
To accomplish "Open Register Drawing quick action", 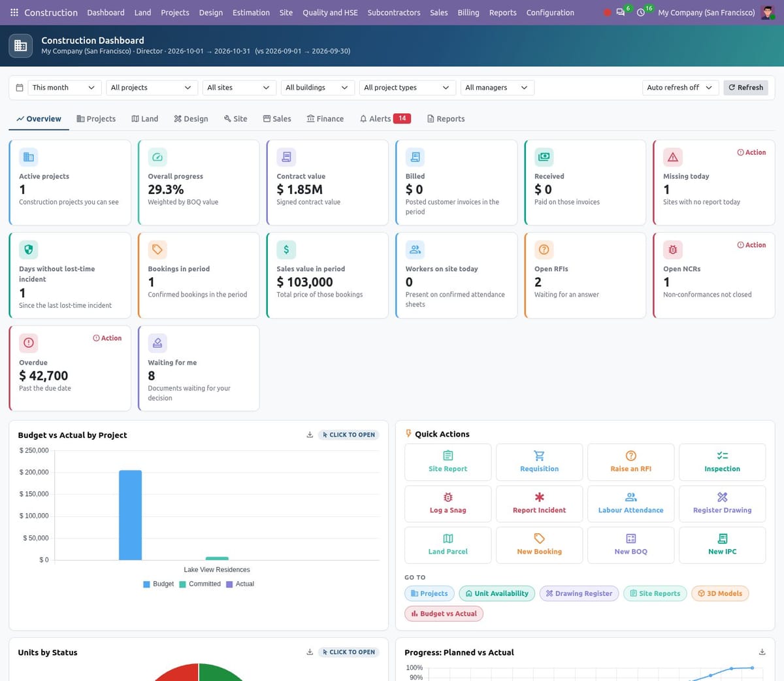I will tap(723, 504).
